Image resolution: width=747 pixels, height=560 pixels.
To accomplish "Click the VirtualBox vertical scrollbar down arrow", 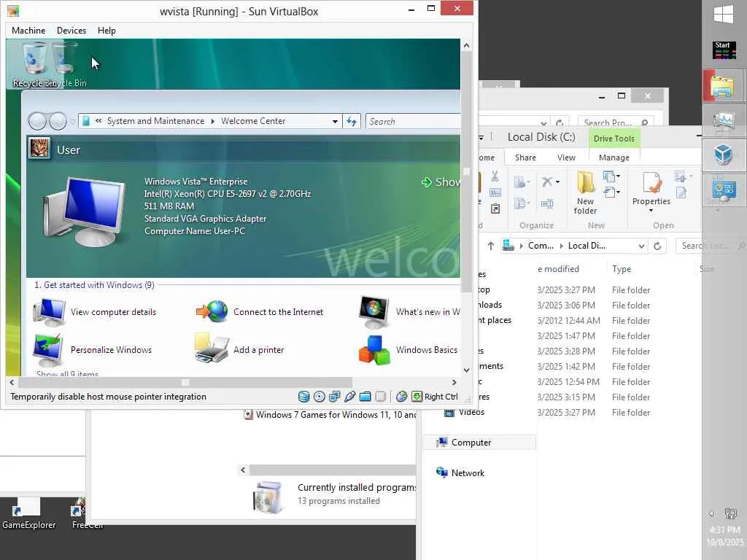I will (x=466, y=370).
